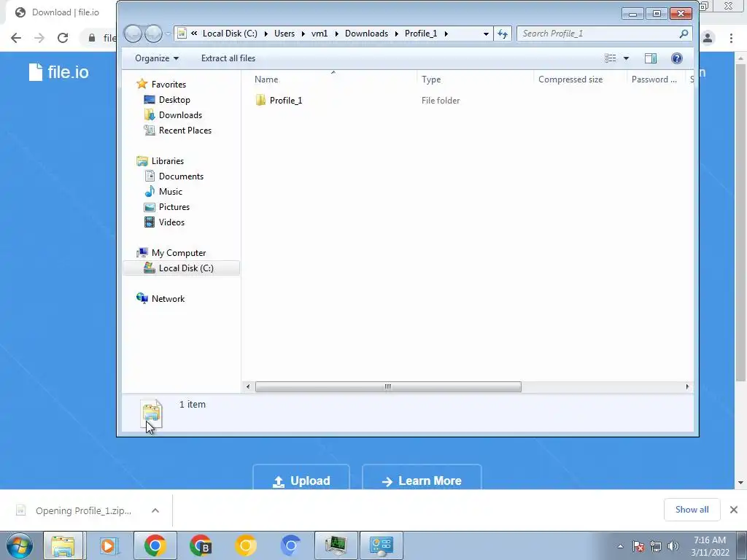Expand the recent pages dropdown beside Forward
Screen dimensions: 747x560
[x=168, y=34]
